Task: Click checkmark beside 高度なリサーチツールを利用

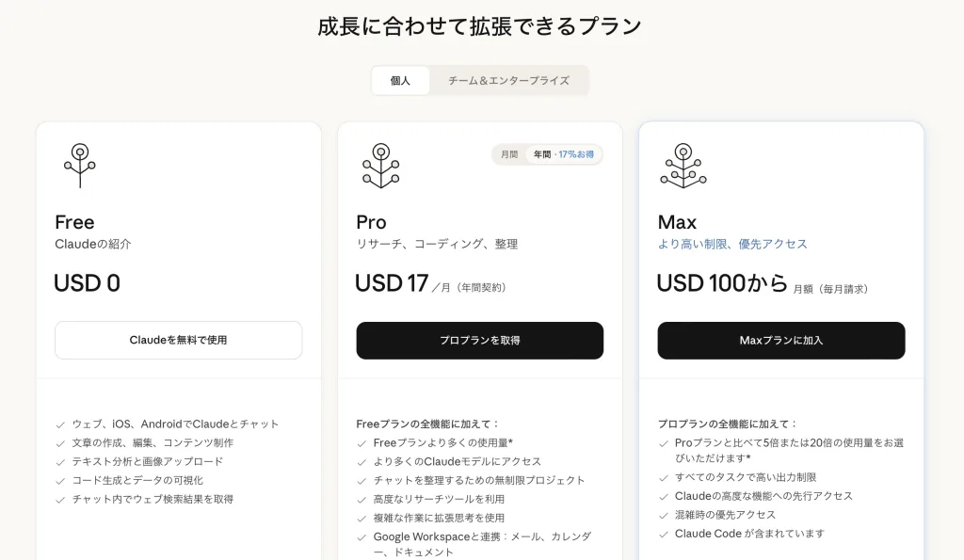Action: tap(361, 500)
